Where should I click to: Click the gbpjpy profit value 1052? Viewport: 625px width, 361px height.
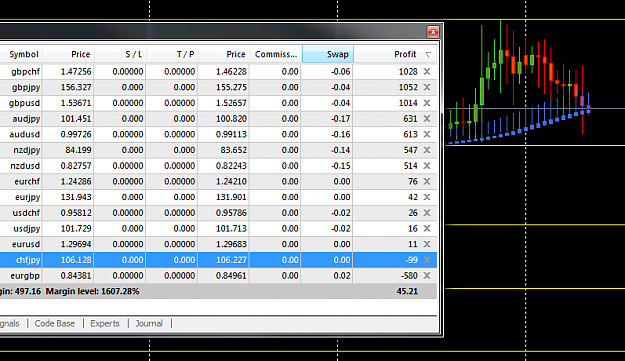pyautogui.click(x=408, y=87)
